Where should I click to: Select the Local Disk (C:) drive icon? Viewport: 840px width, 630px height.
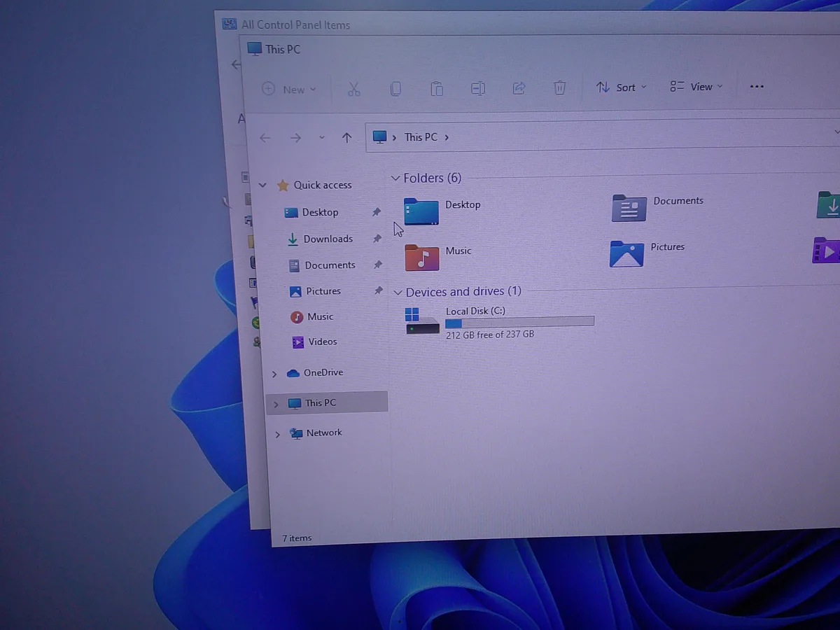[422, 321]
